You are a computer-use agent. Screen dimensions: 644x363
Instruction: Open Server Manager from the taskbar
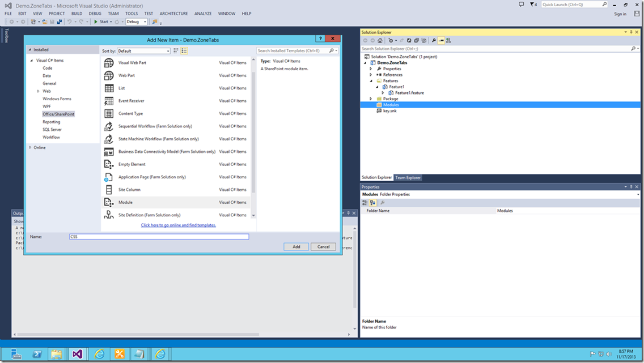point(16,354)
